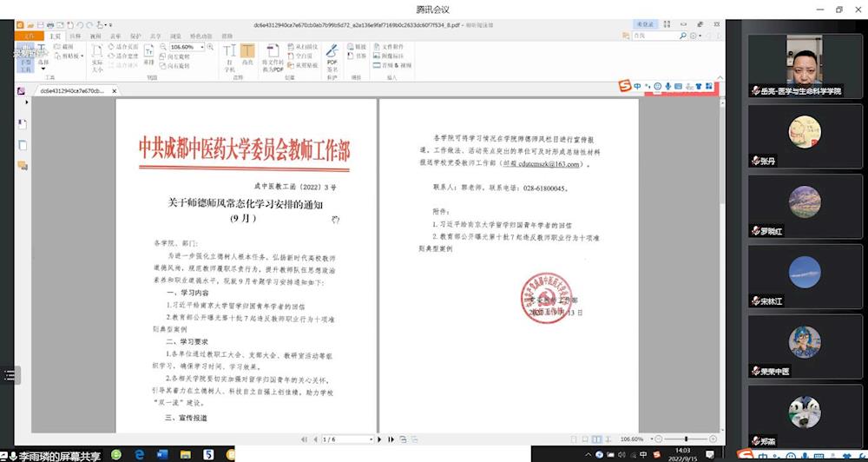Open the orange File menu tab

[x=29, y=36]
